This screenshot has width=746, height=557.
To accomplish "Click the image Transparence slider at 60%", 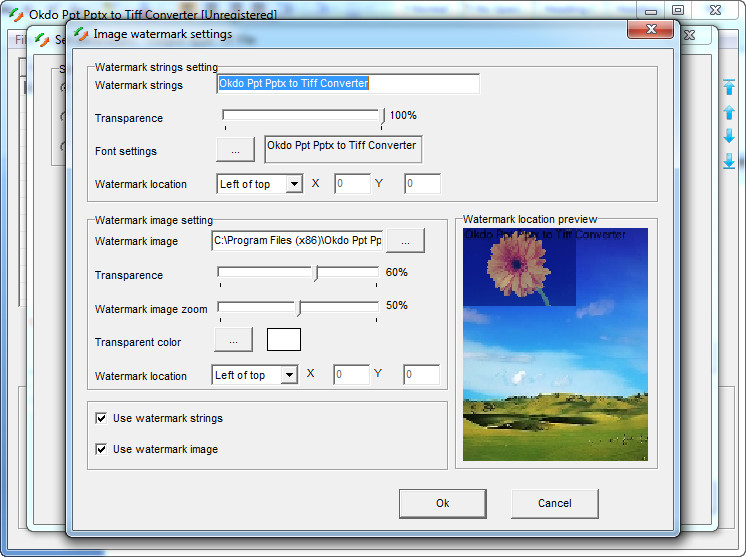I will (x=315, y=273).
